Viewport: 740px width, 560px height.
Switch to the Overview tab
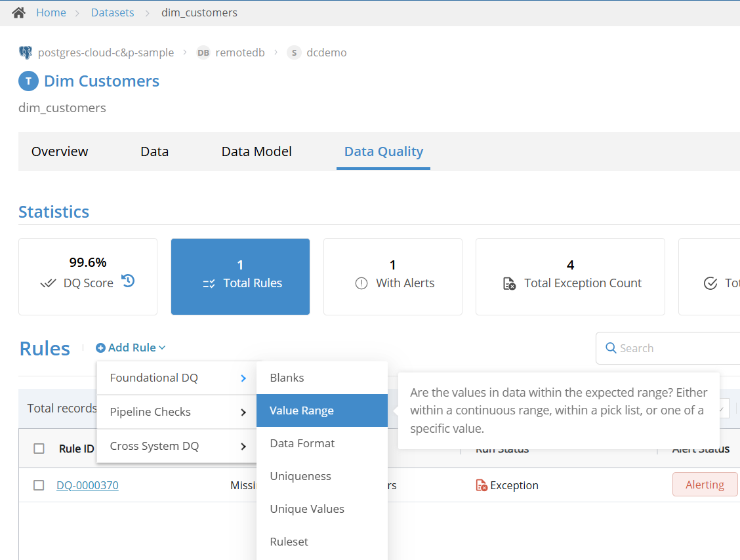pyautogui.click(x=60, y=151)
